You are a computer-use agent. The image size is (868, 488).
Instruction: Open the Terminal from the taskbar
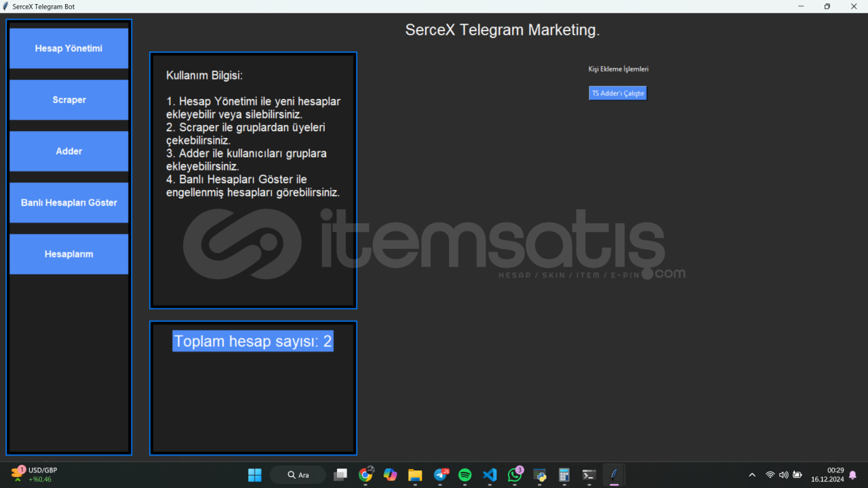pos(589,475)
